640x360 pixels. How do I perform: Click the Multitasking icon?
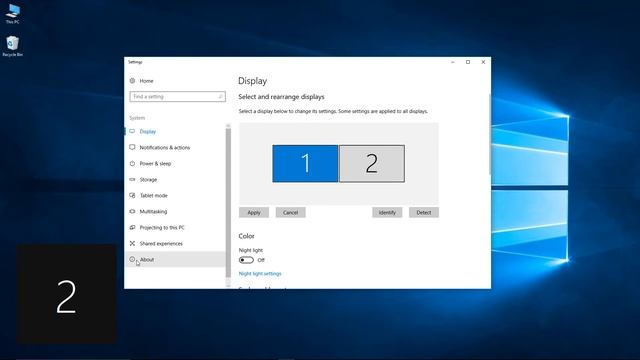point(132,211)
